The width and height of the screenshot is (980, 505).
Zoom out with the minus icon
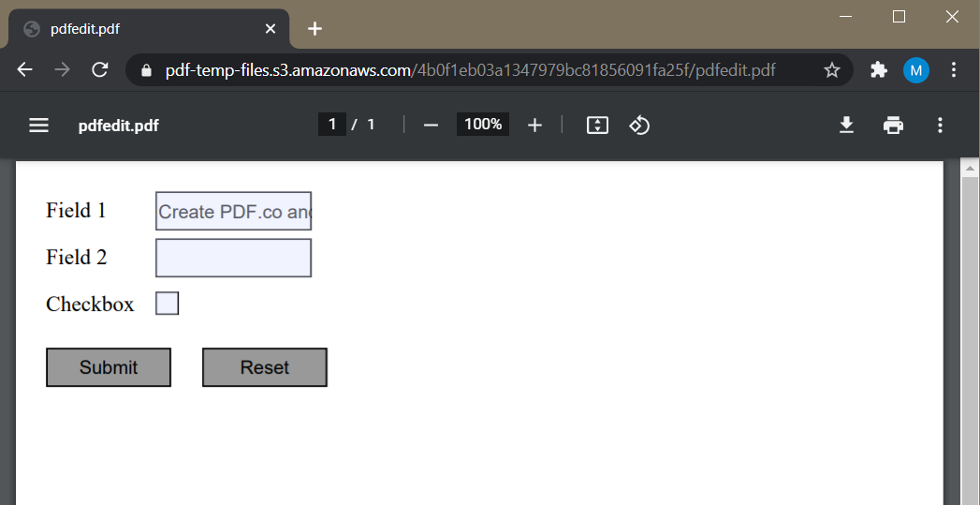point(431,126)
